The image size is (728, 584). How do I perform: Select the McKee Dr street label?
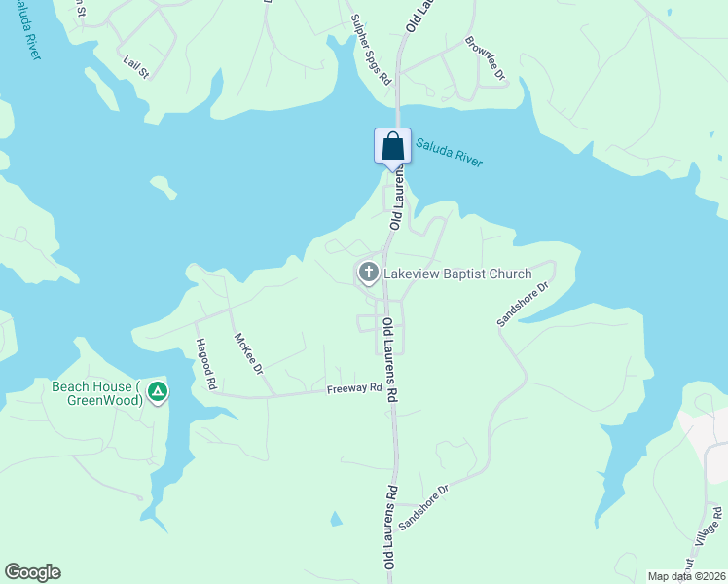(x=248, y=353)
